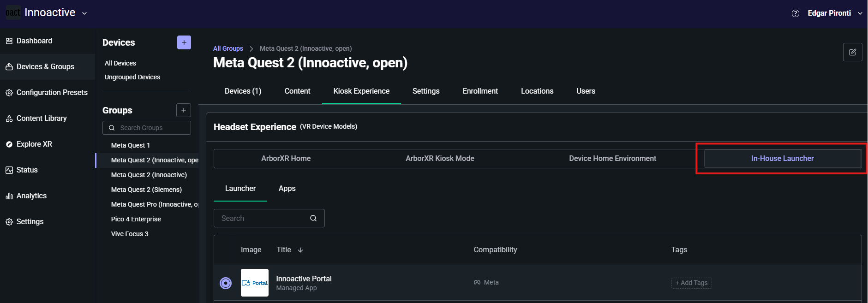
Task: Click the add group plus icon
Action: pyautogui.click(x=183, y=110)
